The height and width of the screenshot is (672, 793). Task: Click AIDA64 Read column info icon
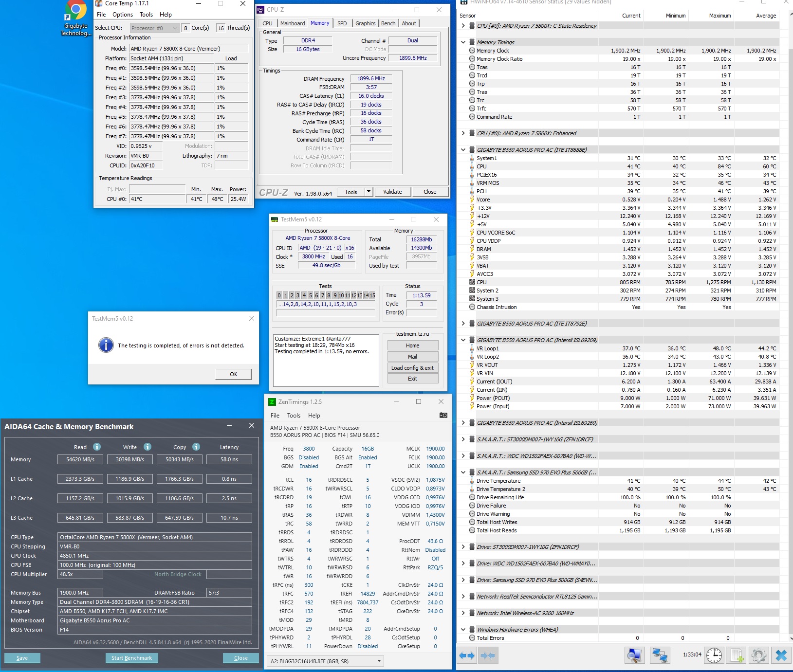pos(97,447)
